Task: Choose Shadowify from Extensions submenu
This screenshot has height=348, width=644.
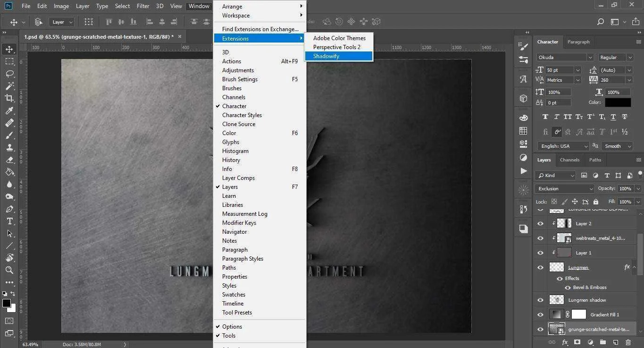Action: pos(339,56)
